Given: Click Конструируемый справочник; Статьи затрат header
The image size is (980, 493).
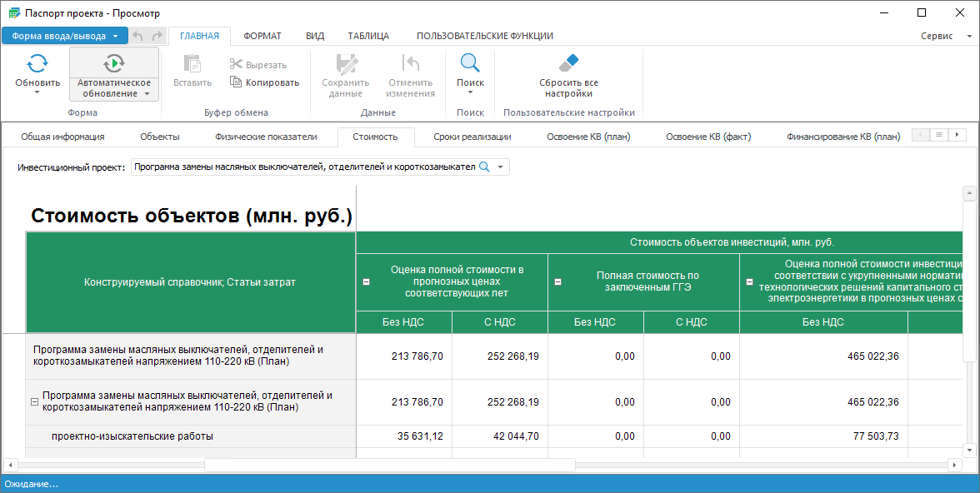Looking at the screenshot, I should 190,281.
